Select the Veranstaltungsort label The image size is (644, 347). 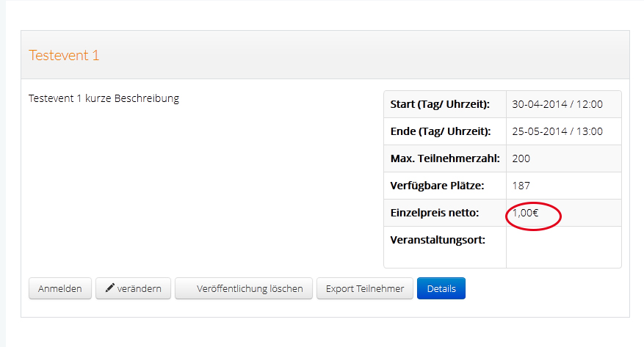pos(438,240)
